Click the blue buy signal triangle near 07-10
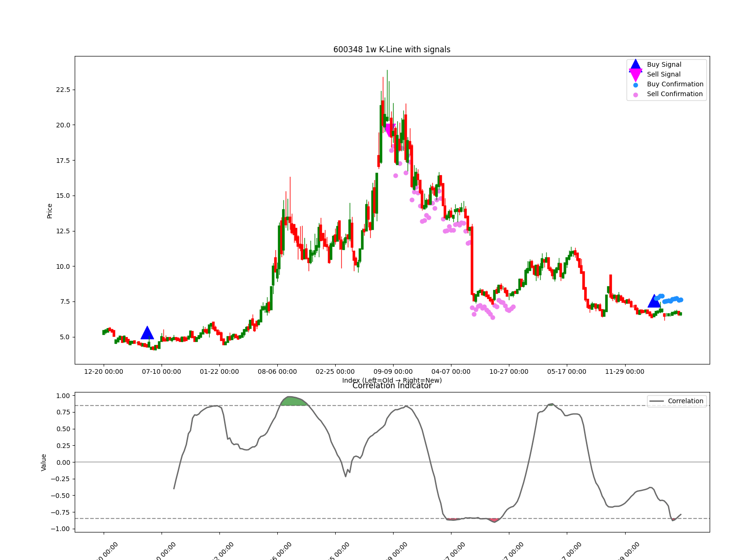The height and width of the screenshot is (560, 747). click(147, 333)
